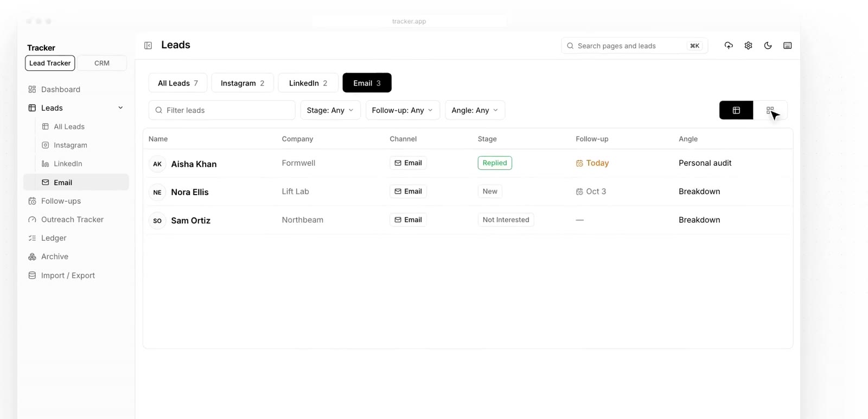Open Aisha Khan lead record
Image resolution: width=868 pixels, height=419 pixels.
(x=194, y=164)
